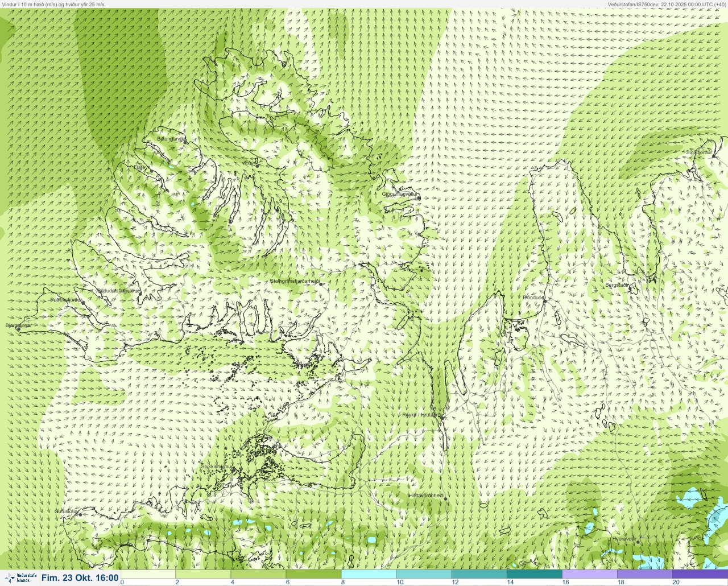Click the Blönduós label
Viewport: 728px width, 586px height.
coord(533,298)
